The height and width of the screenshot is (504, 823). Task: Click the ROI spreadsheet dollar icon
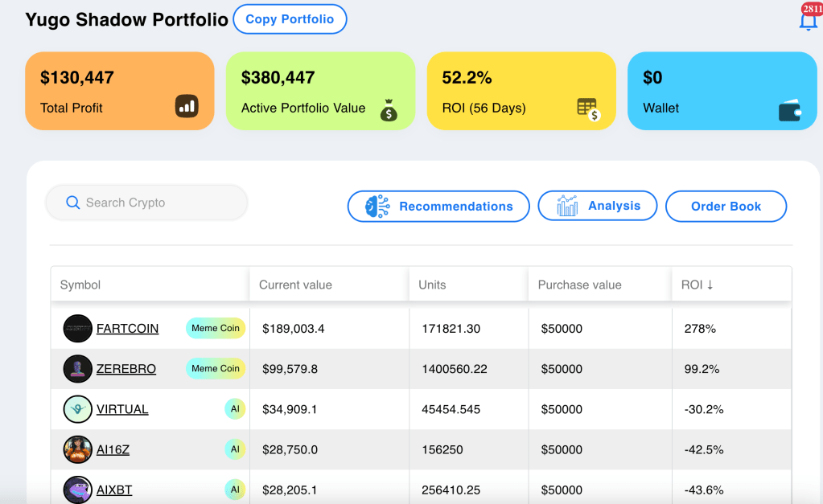pos(588,109)
